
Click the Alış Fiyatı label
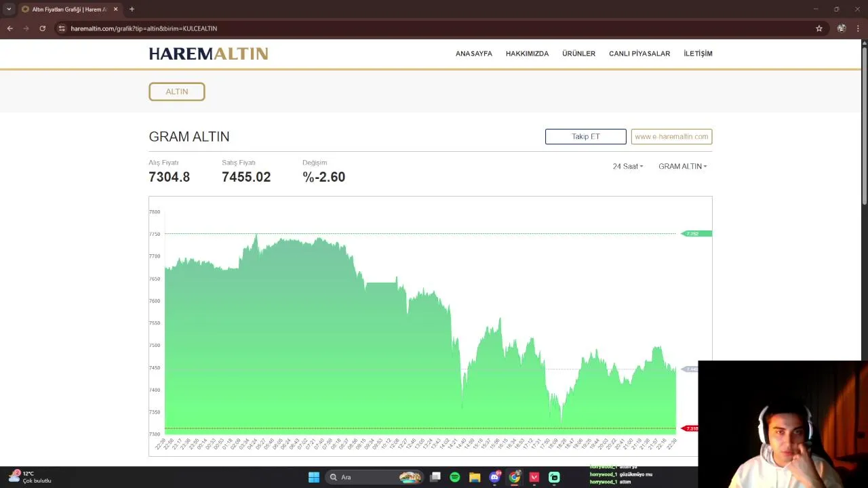tap(163, 163)
